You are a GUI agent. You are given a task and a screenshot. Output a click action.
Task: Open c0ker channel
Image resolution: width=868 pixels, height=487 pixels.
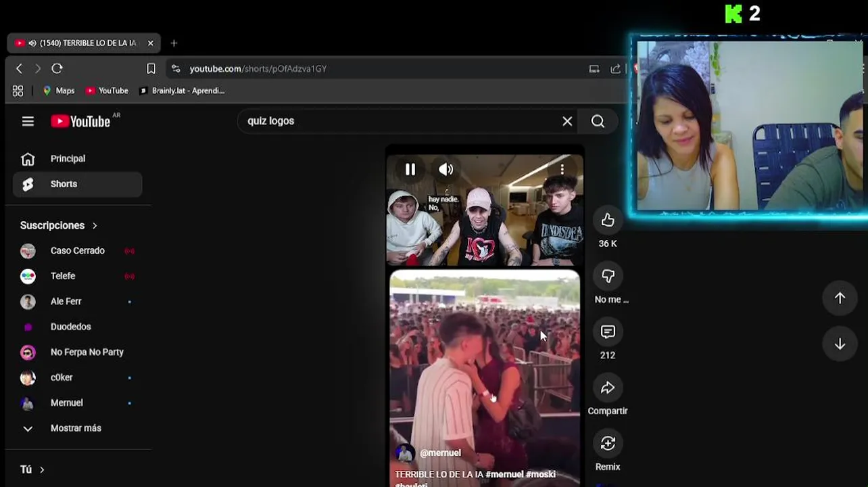click(78, 377)
